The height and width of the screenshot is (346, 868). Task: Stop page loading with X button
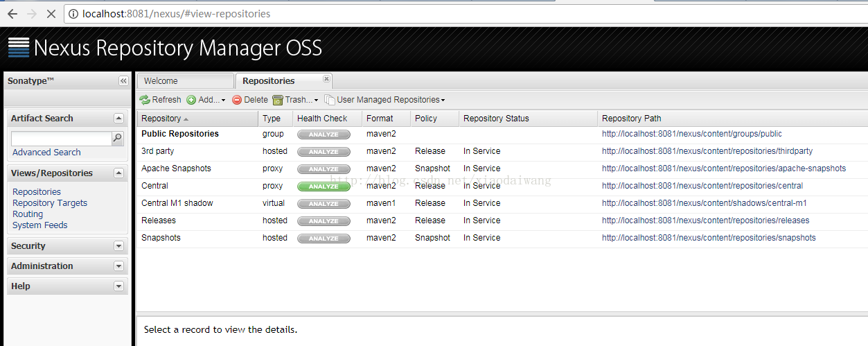51,13
